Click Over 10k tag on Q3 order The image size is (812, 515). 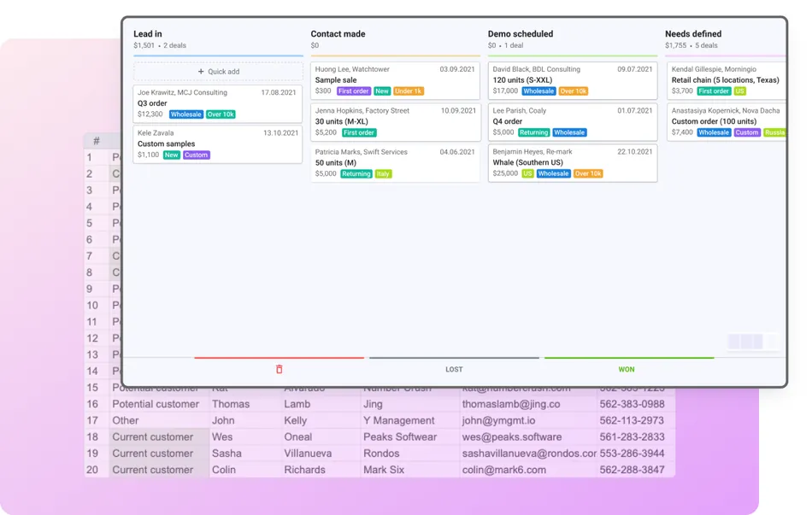221,114
